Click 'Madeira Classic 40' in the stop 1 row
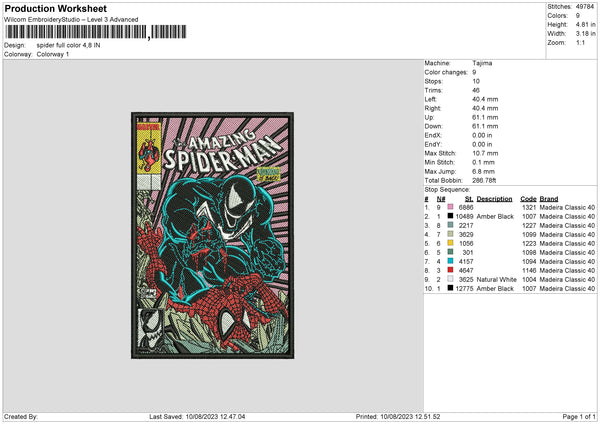 coord(567,207)
